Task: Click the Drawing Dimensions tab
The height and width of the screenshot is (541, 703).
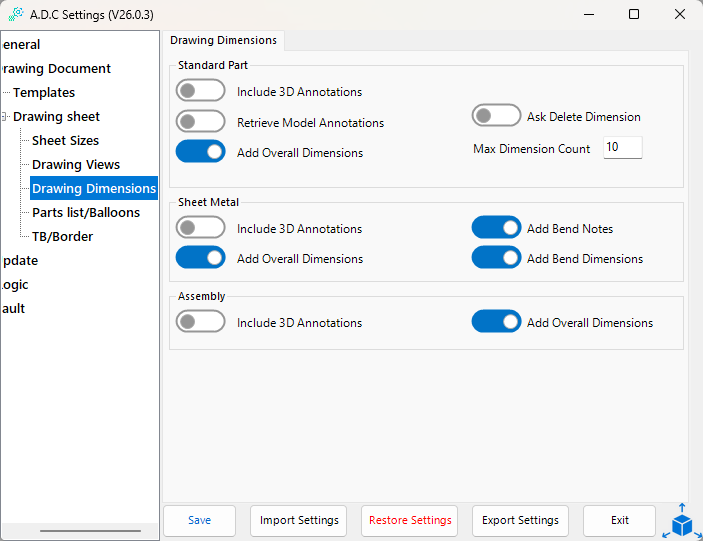Action: click(x=224, y=40)
